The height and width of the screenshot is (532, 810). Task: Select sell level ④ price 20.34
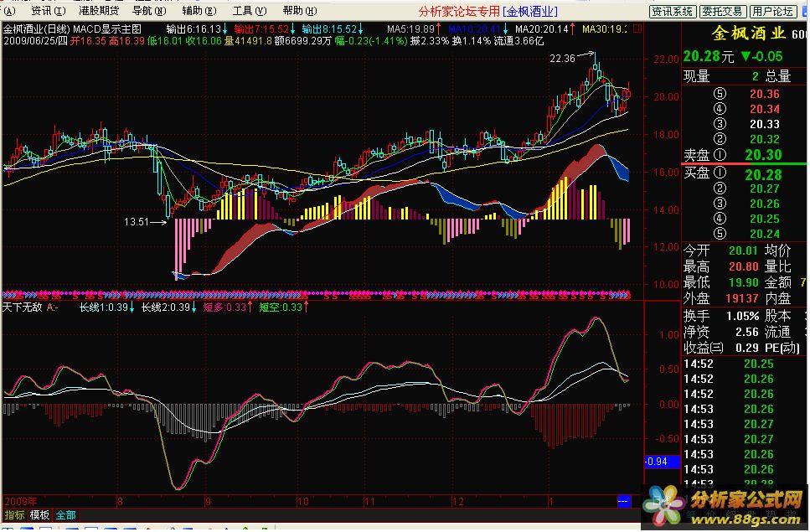click(x=765, y=109)
